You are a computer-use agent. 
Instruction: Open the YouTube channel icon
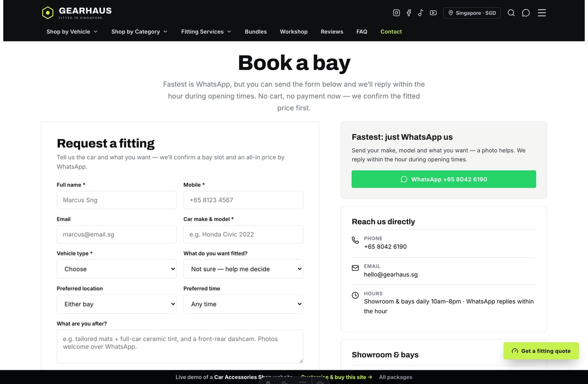pos(433,13)
